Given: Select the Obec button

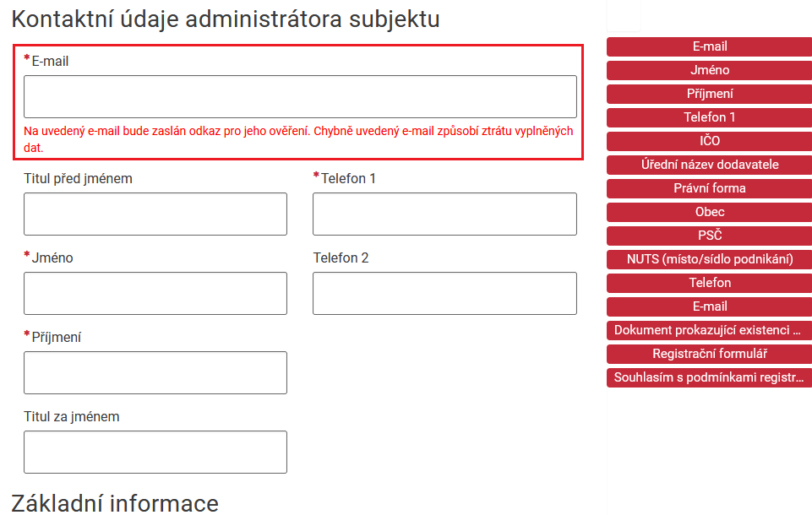Looking at the screenshot, I should pyautogui.click(x=709, y=212).
